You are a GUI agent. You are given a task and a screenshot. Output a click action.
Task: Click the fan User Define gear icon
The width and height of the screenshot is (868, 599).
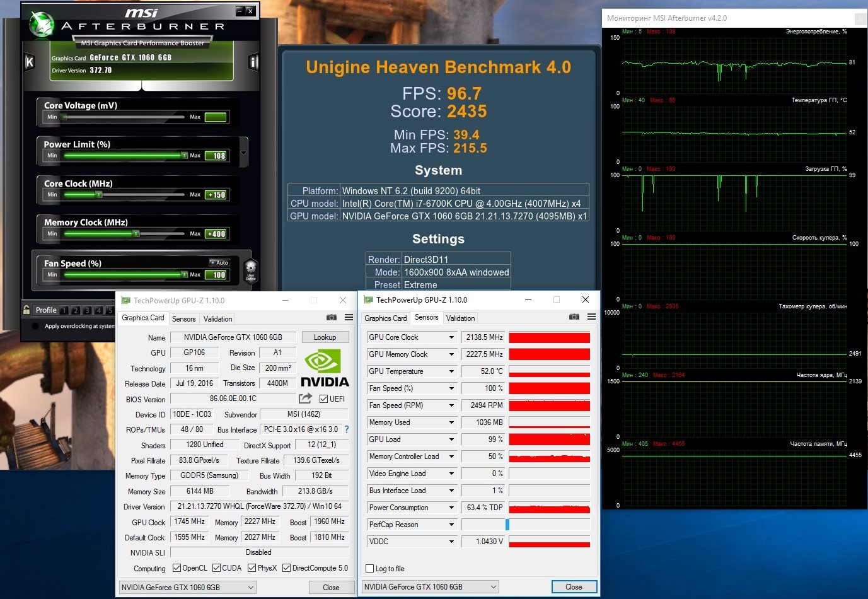(250, 270)
